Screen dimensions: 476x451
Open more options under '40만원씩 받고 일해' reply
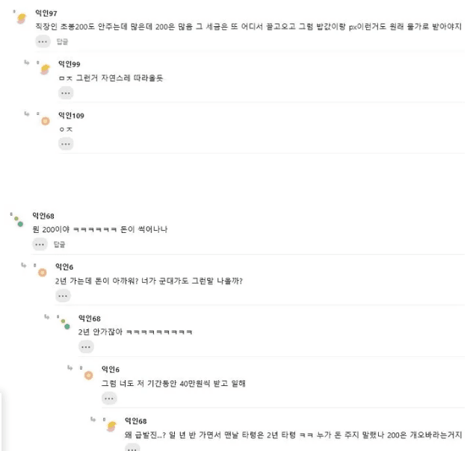(x=110, y=398)
